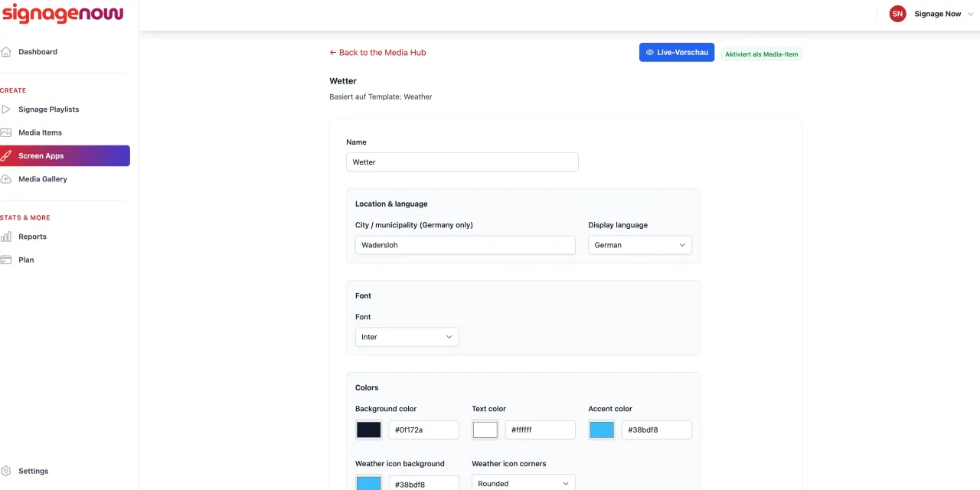Click the 'Colors' section heading

(x=367, y=388)
